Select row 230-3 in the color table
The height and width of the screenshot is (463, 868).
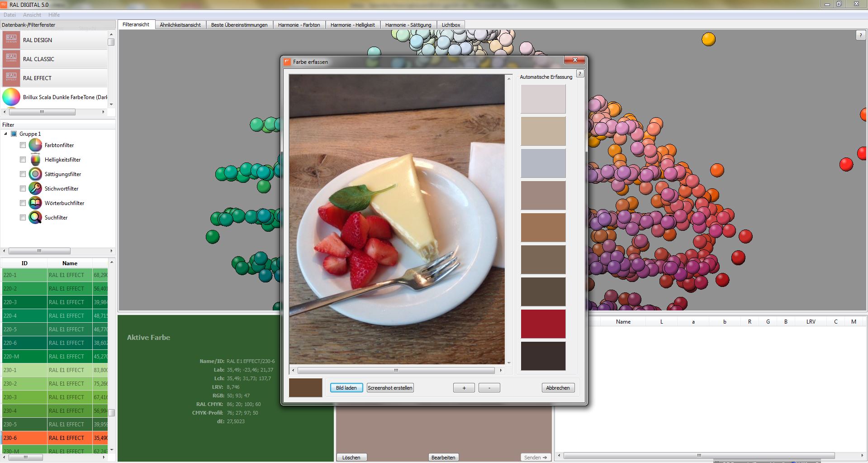pos(55,397)
